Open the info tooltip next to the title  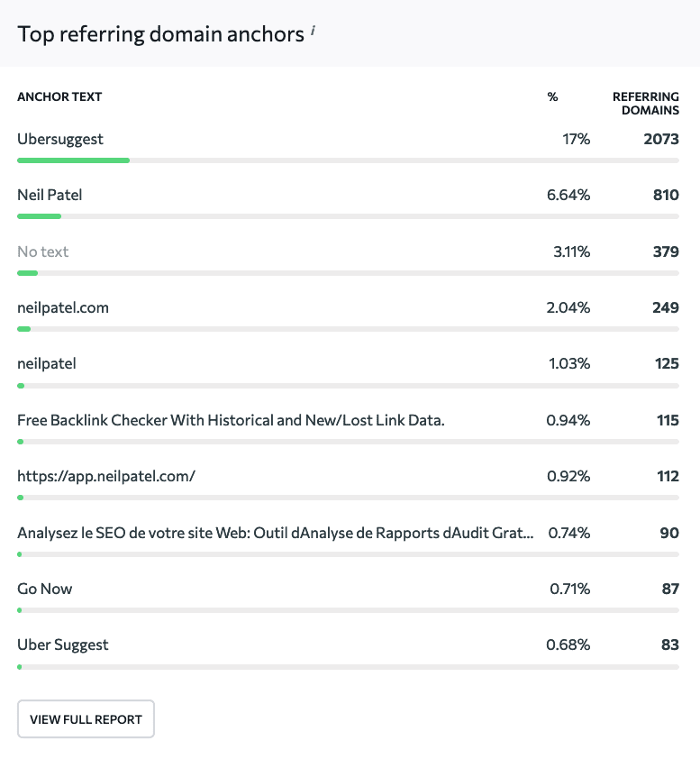pos(313,28)
